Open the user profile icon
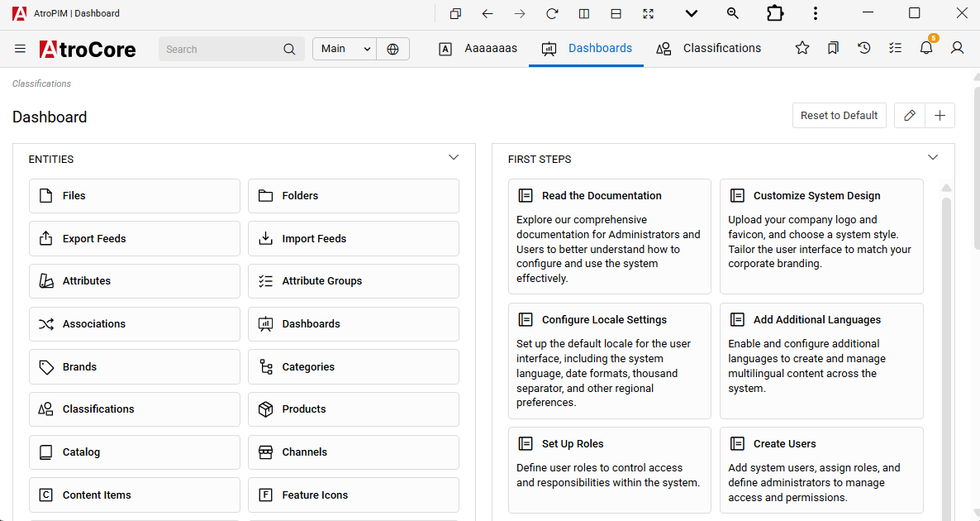980x521 pixels. click(957, 48)
